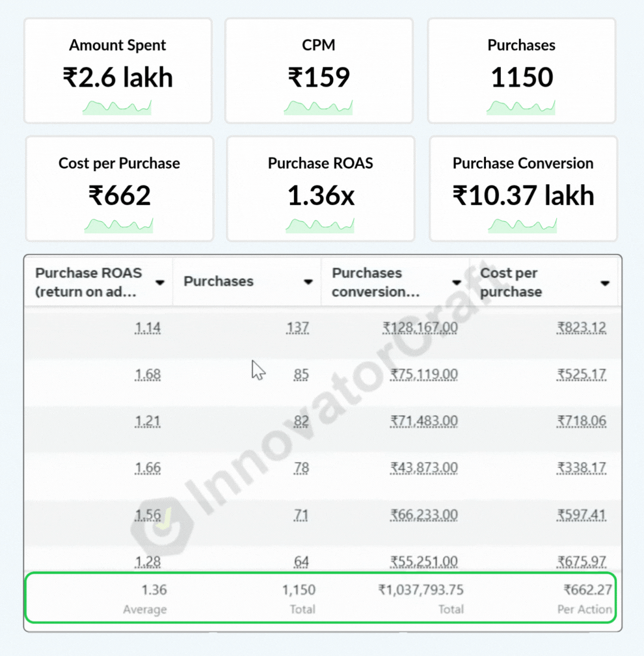
Task: Click the 1.68 ROAS value link
Action: click(148, 375)
